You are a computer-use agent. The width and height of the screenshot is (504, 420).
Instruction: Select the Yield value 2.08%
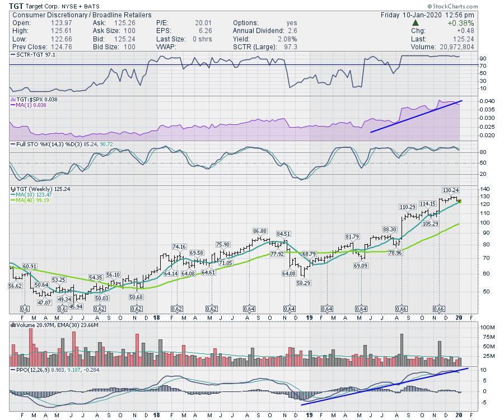[x=287, y=39]
